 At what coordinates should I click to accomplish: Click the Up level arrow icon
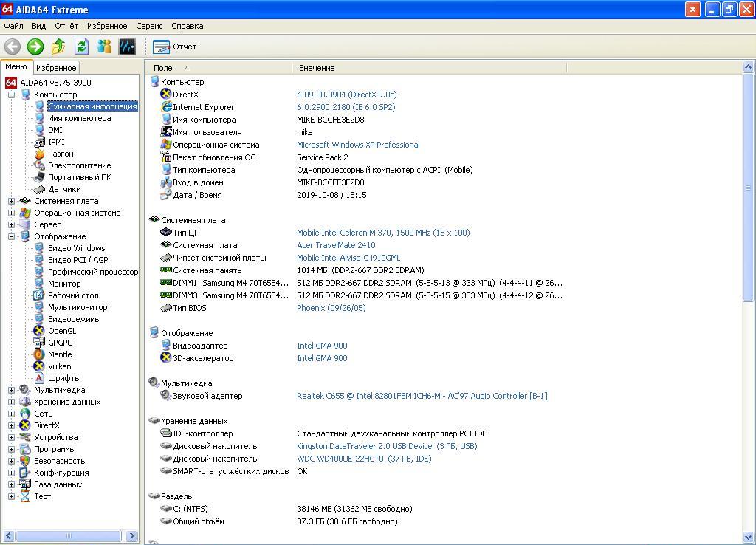(x=58, y=47)
